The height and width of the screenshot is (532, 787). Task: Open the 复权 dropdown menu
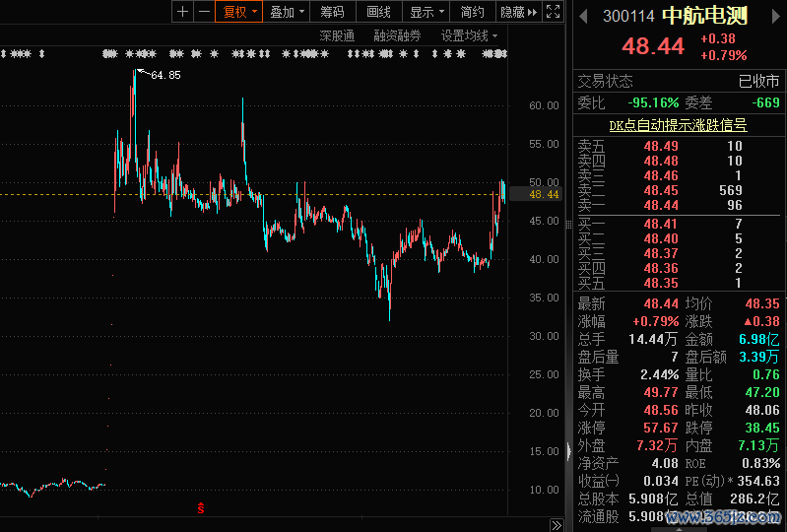click(239, 12)
